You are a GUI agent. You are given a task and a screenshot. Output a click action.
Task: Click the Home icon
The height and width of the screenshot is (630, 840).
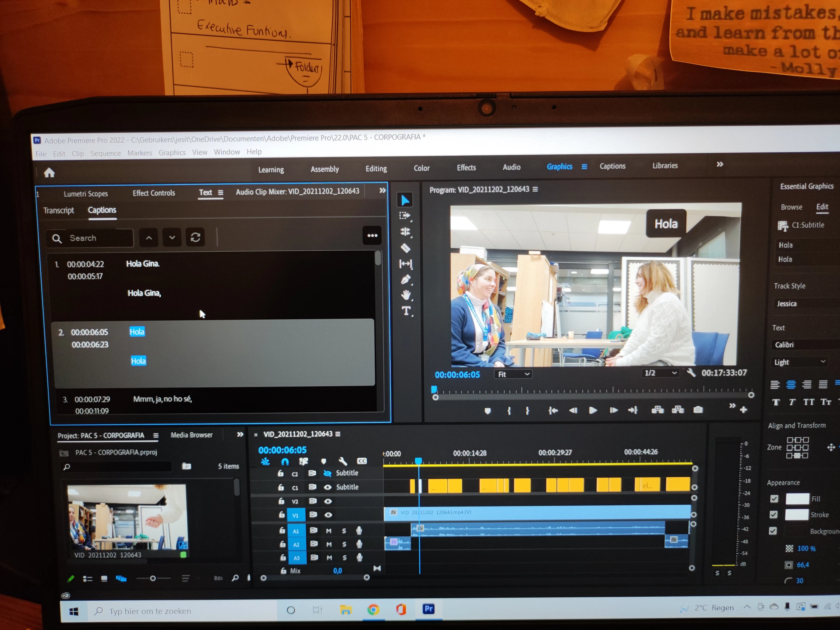[x=49, y=173]
